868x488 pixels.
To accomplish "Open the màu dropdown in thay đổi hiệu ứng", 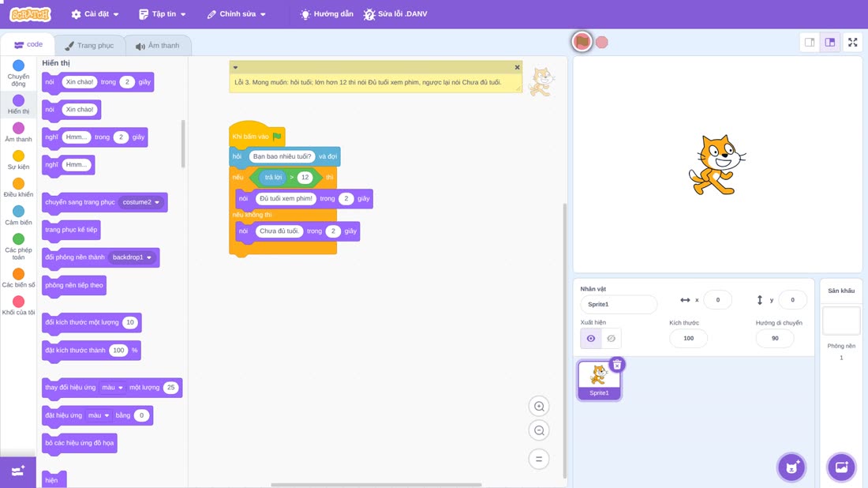I will 112,388.
